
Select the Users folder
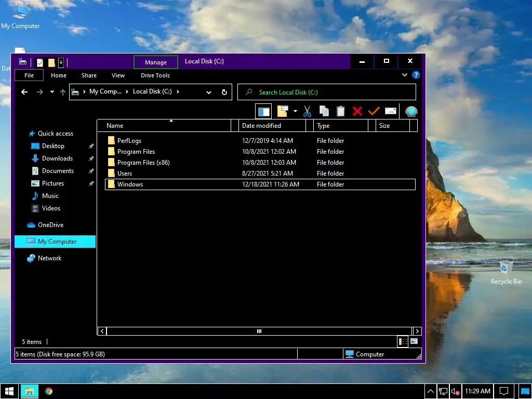pos(260,174)
